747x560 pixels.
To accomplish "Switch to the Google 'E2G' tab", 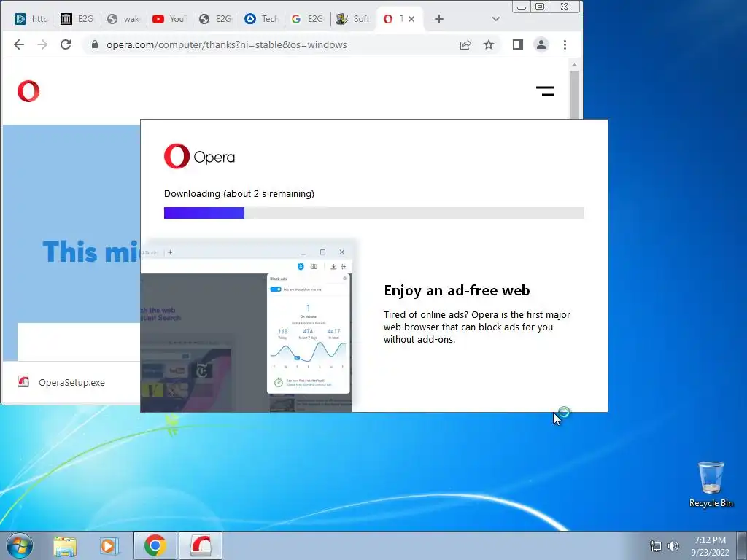I will pyautogui.click(x=308, y=19).
